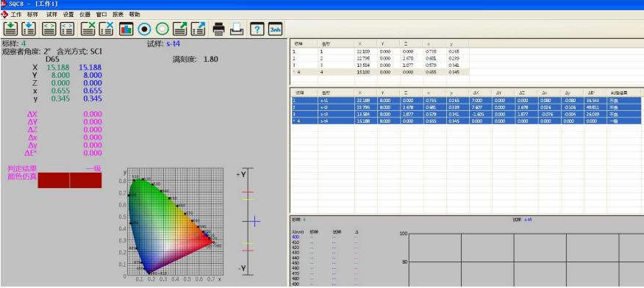644x288 pixels.
Task: Click the blue download sample icon
Action: (x=29, y=29)
